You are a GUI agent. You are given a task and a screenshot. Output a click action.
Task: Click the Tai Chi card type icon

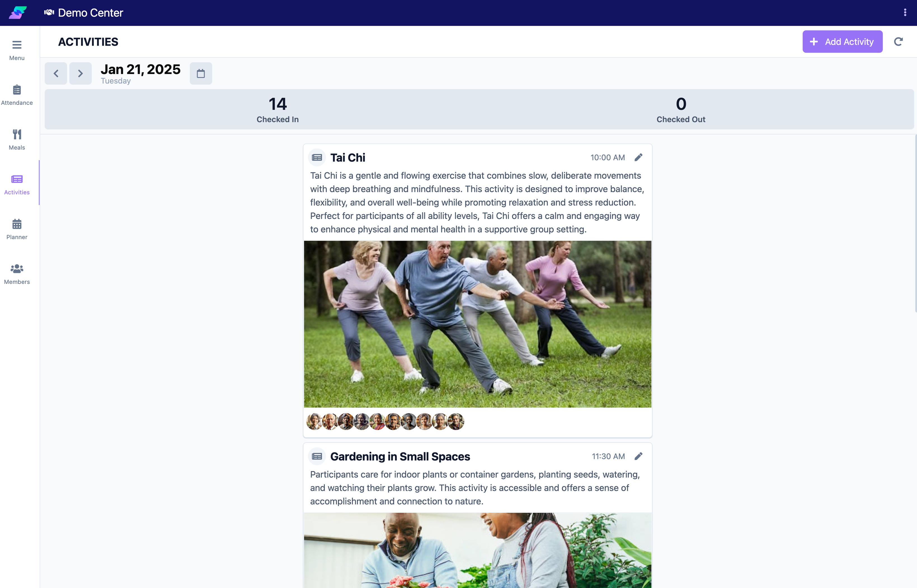[x=317, y=157]
